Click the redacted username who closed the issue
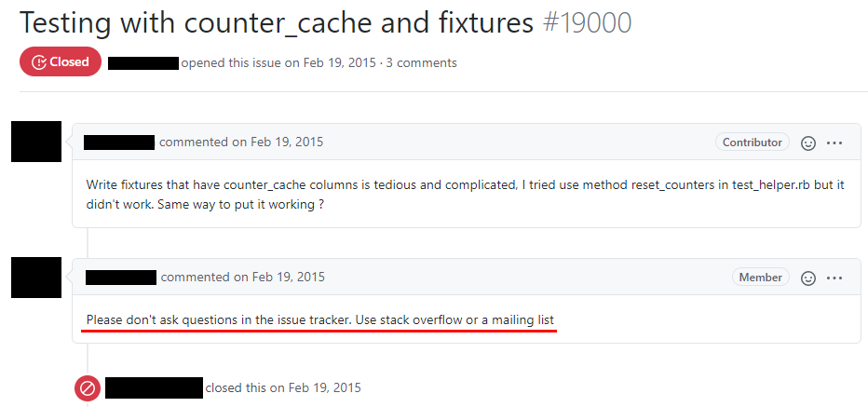The width and height of the screenshot is (868, 407). (154, 387)
